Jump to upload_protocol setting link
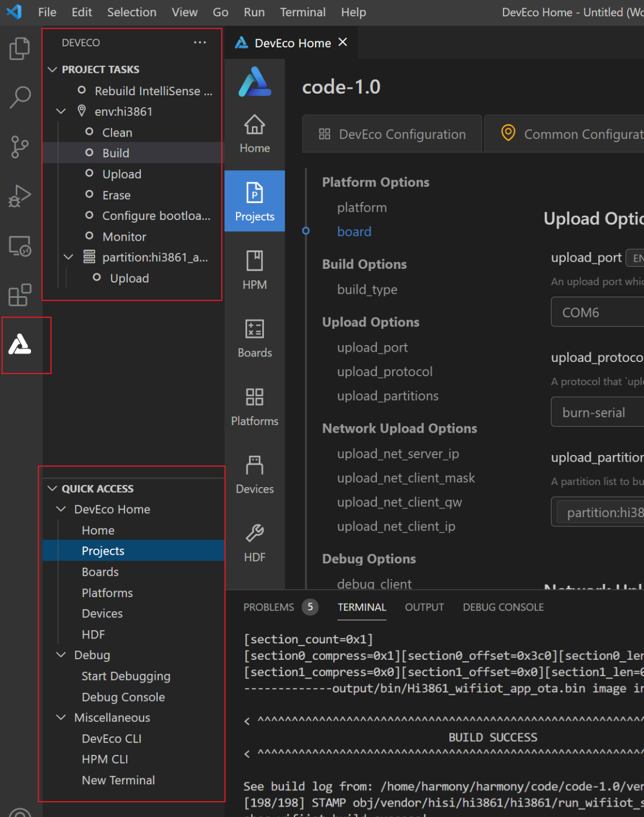 (x=385, y=372)
